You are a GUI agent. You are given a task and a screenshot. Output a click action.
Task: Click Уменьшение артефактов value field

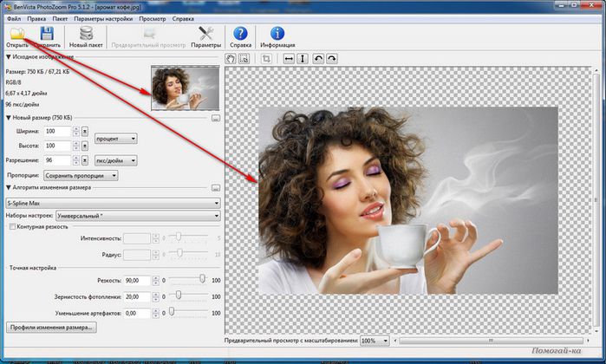pos(137,313)
